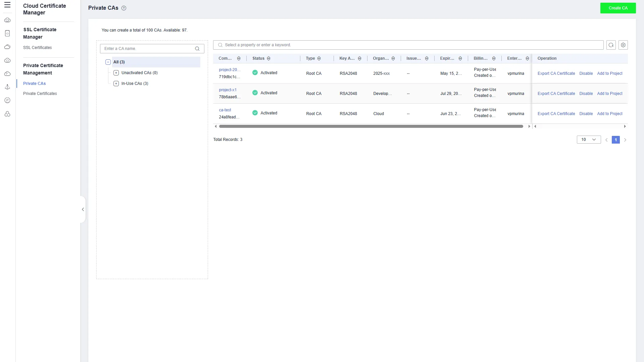
Task: Export CA Certificate for project-x1
Action: point(556,94)
